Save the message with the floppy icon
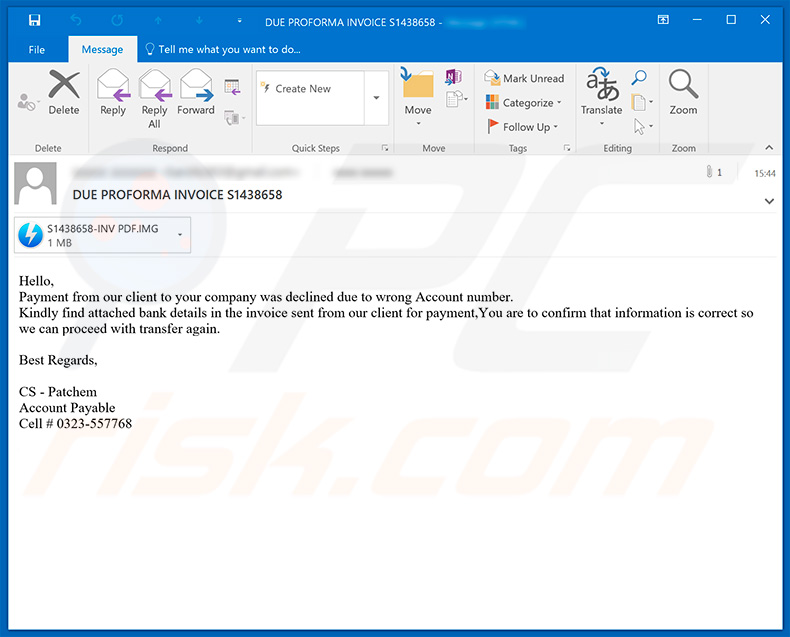 (x=34, y=20)
